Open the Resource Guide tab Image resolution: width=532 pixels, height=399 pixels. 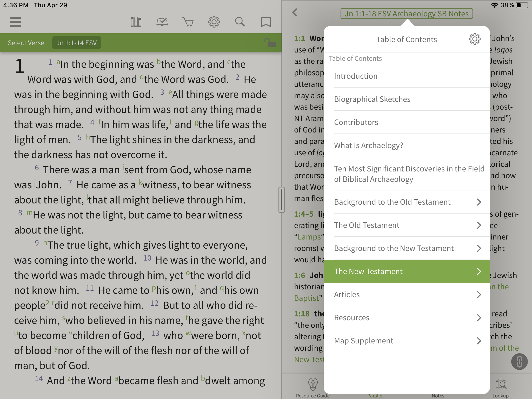(313, 388)
